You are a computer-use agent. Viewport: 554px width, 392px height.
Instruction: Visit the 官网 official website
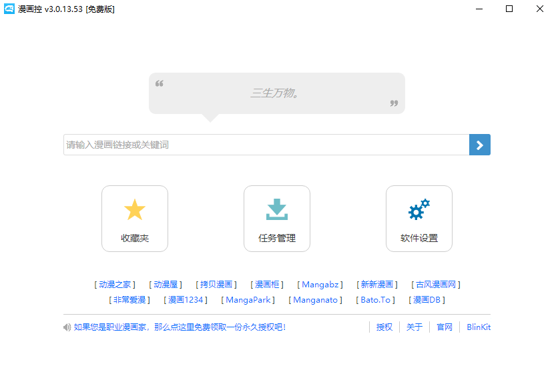click(444, 327)
